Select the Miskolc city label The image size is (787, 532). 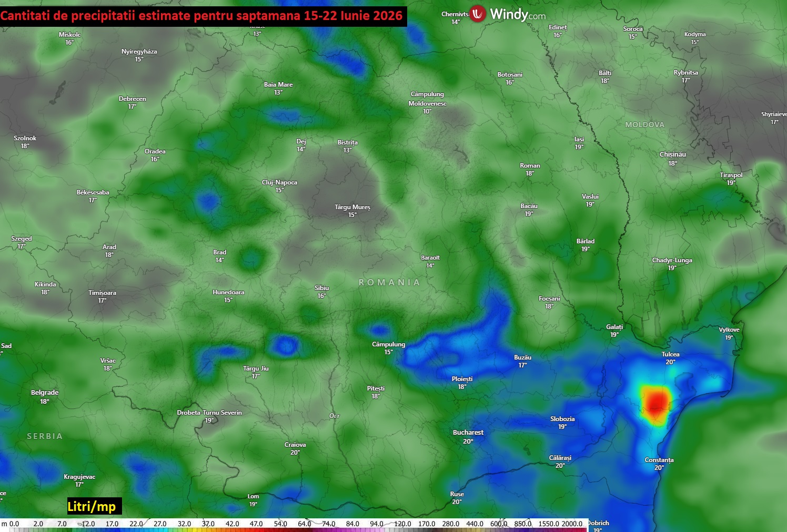69,35
